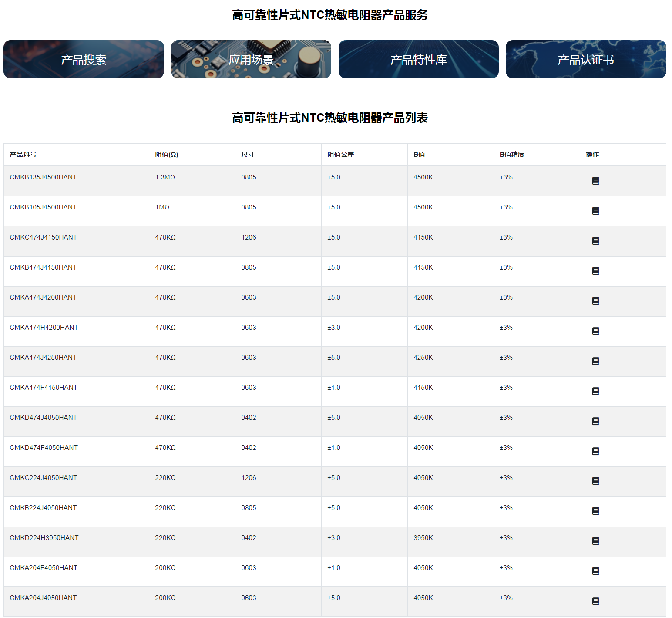Viewport: 672px width, 618px height.
Task: Select the CMKA204F4050HANT product row
Action: coord(174,571)
